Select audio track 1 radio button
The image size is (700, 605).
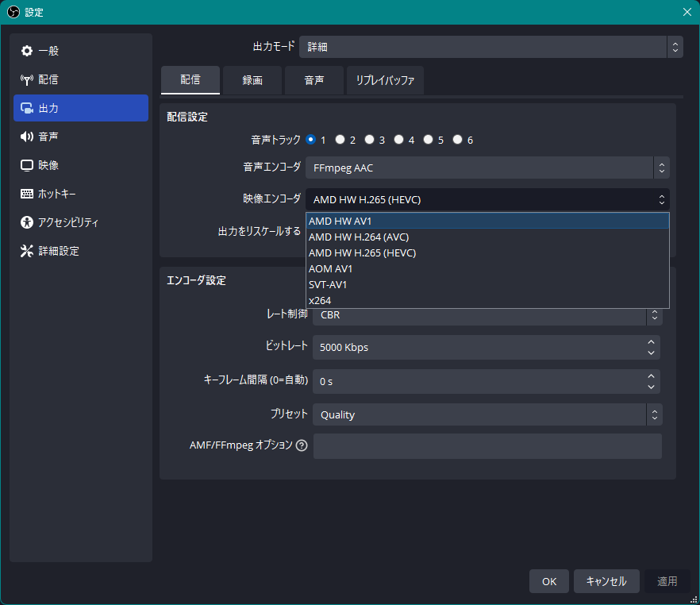[x=311, y=139]
